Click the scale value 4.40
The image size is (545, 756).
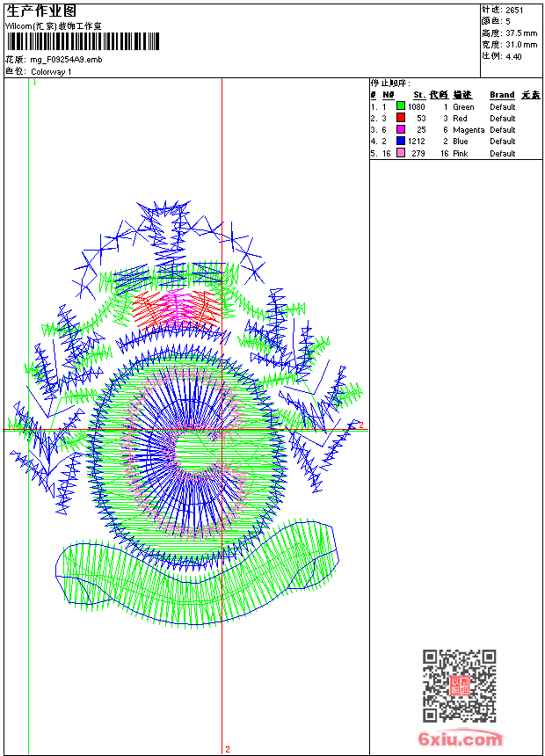(x=513, y=56)
